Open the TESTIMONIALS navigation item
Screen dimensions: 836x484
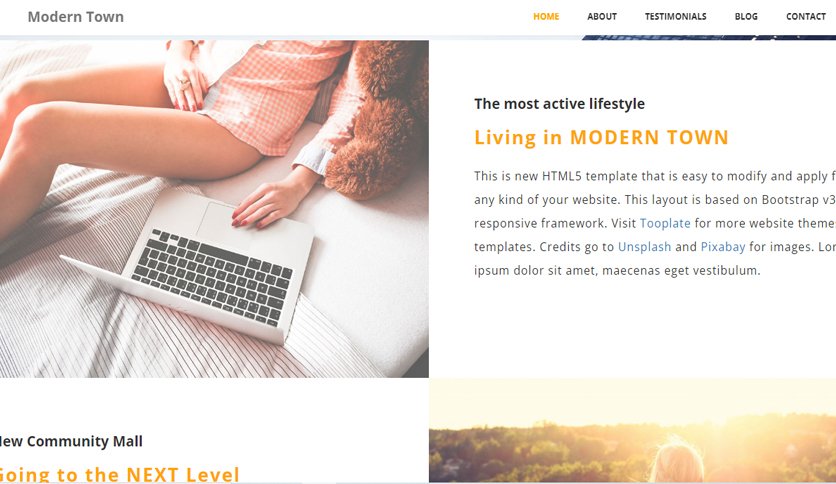[676, 17]
